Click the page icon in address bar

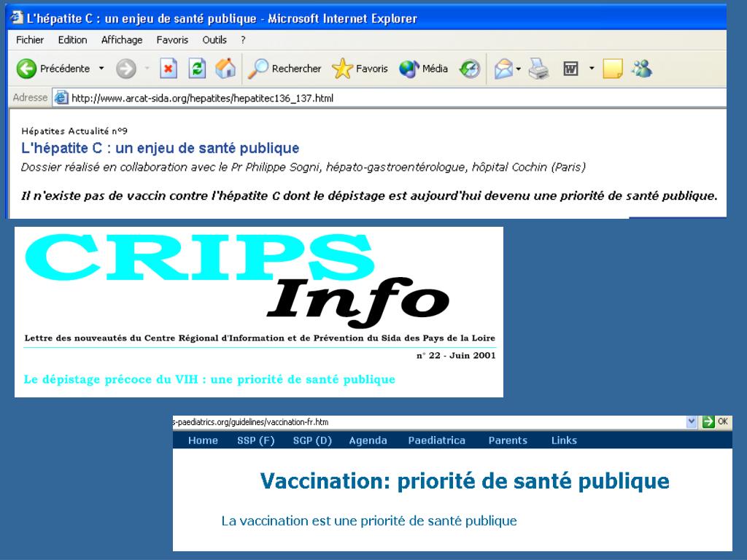tap(61, 98)
